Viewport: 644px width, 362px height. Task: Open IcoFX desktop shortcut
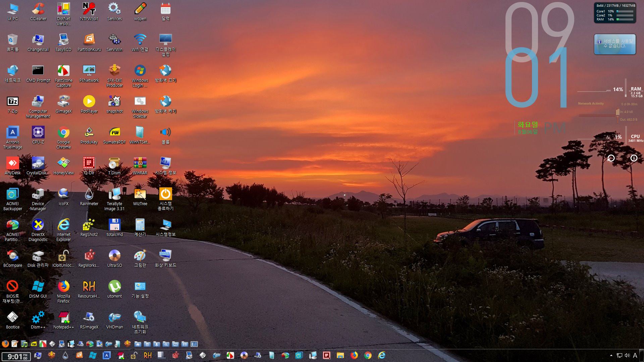(63, 197)
